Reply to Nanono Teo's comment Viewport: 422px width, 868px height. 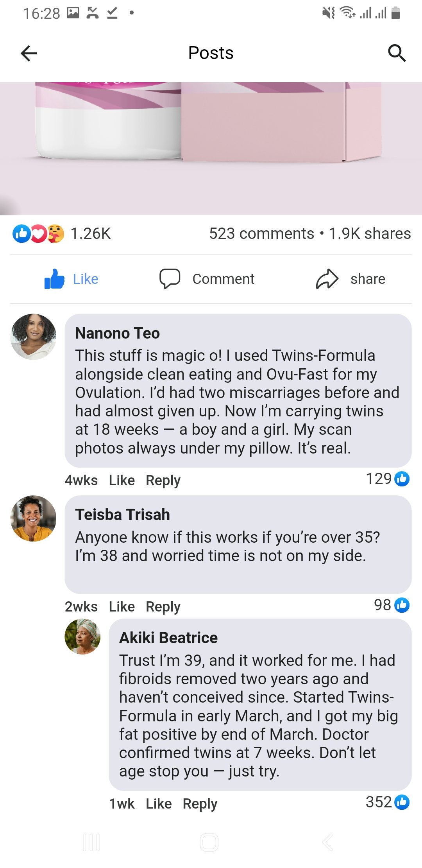(x=163, y=481)
